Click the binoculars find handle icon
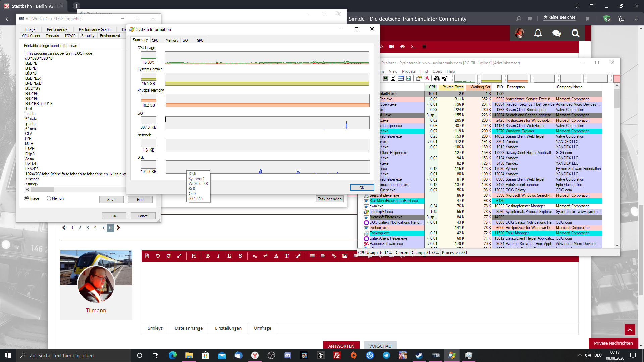 (437, 78)
